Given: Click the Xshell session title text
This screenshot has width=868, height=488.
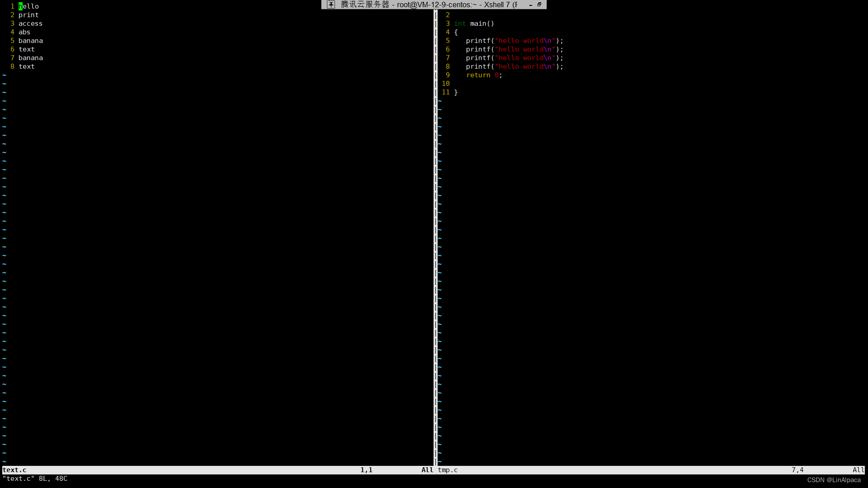Looking at the screenshot, I should pos(429,5).
